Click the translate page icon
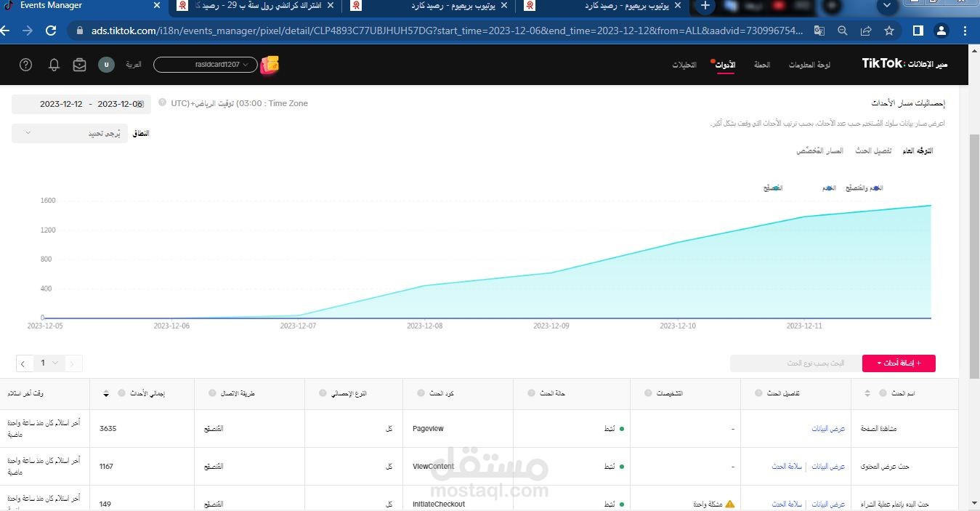The image size is (980, 511). point(819,31)
